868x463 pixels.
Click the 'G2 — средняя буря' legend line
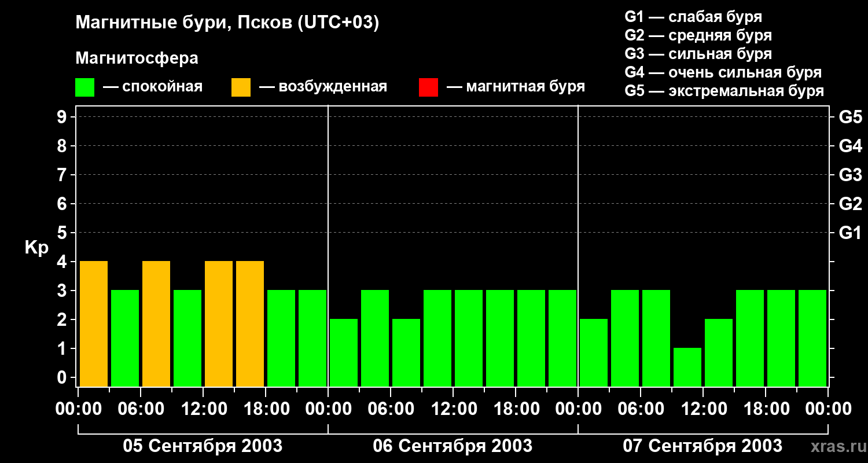(698, 35)
